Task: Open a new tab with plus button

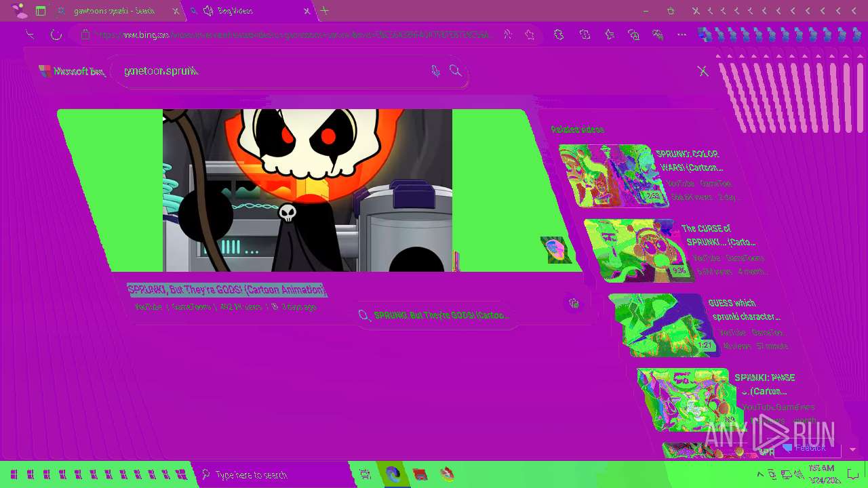Action: tap(325, 11)
